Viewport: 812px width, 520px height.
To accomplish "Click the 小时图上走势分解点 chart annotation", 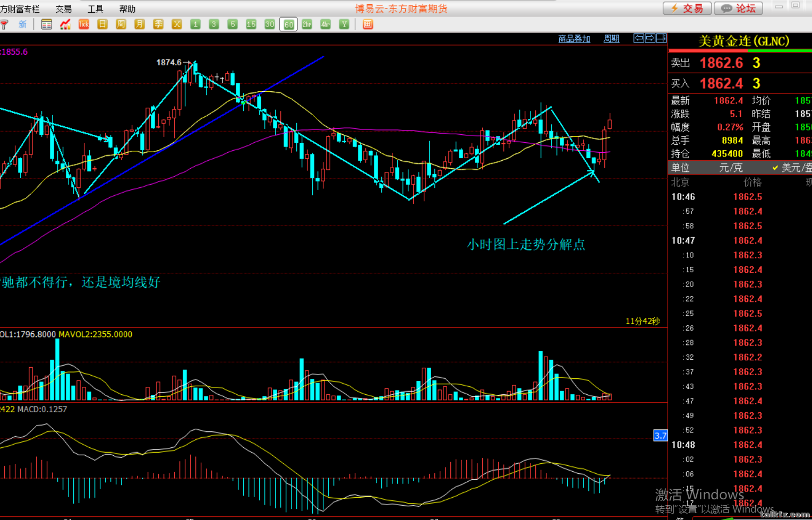I will [x=526, y=245].
